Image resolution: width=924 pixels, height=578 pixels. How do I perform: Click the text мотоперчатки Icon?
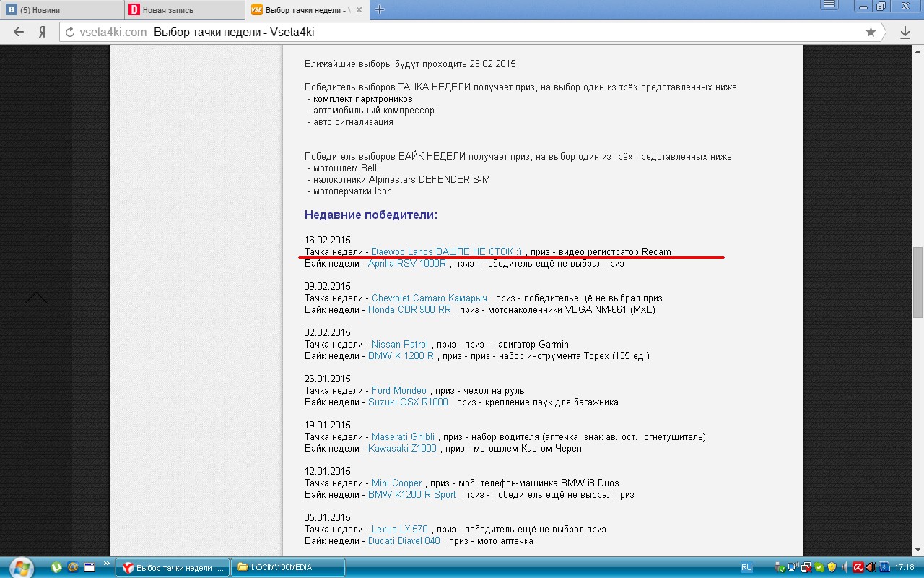(352, 191)
